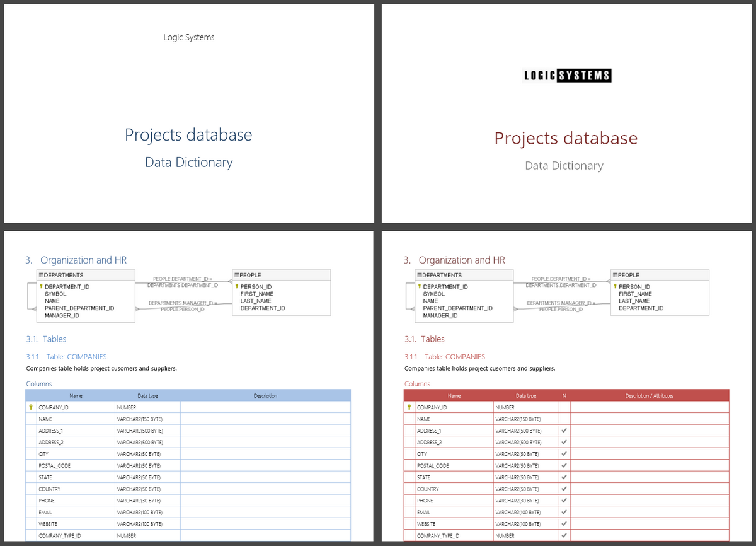This screenshot has height=546, width=756.
Task: Click the key icon beside DEPARTMENT_ID in red diagram
Action: pyautogui.click(x=419, y=286)
